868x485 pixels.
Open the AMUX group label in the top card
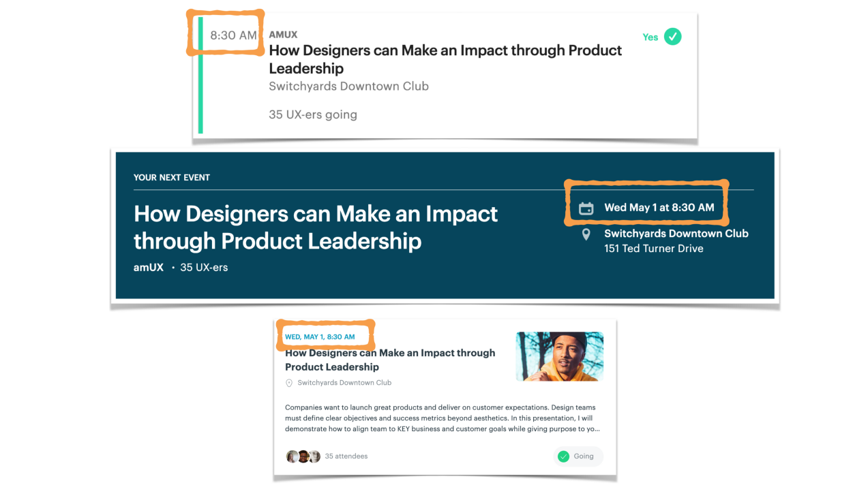[283, 35]
